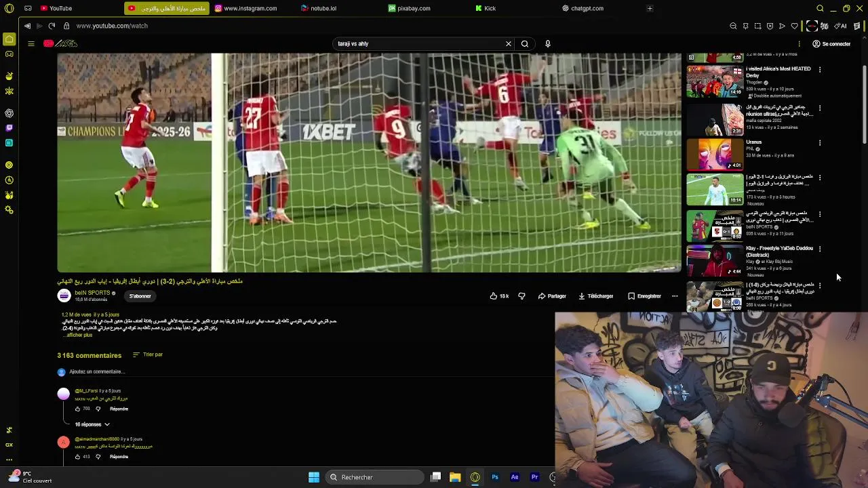The height and width of the screenshot is (488, 868).
Task: Open a new tab with the plus button
Action: point(650,8)
